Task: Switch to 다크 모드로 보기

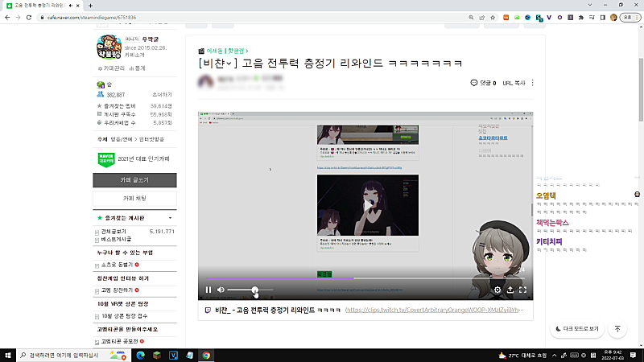Action: coord(577,329)
